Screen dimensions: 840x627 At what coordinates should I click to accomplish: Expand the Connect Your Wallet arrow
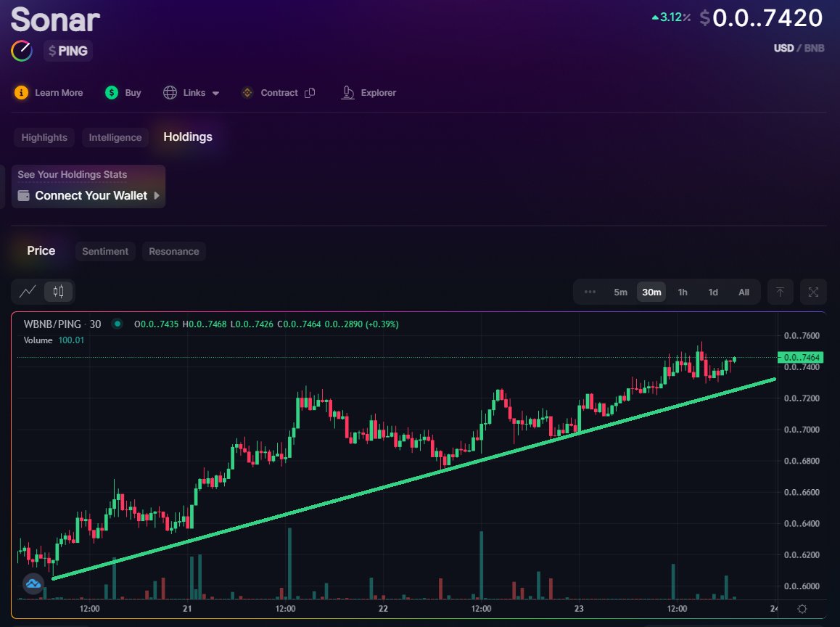point(157,196)
